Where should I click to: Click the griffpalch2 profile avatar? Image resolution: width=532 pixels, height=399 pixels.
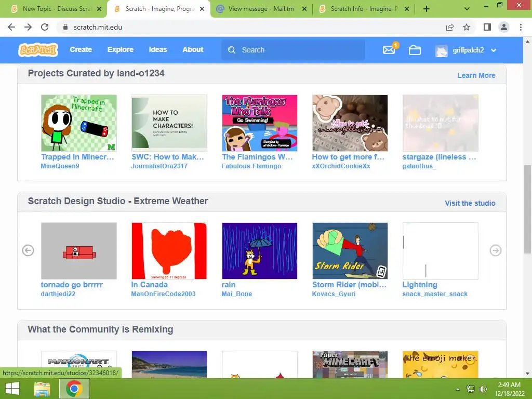442,50
